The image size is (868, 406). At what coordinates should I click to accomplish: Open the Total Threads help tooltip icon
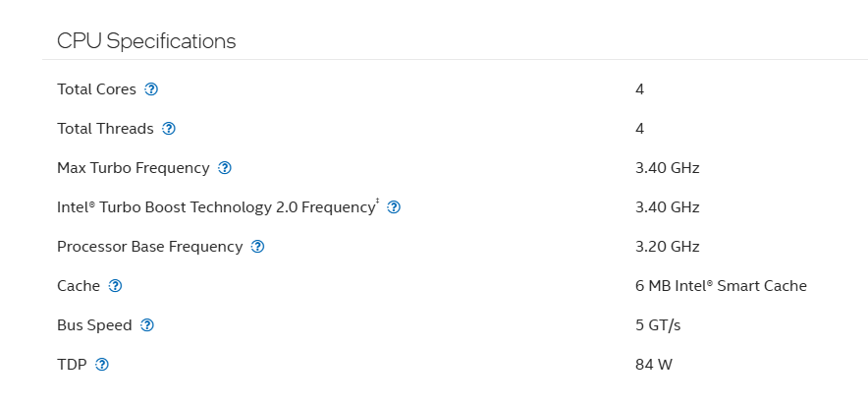[x=169, y=129]
